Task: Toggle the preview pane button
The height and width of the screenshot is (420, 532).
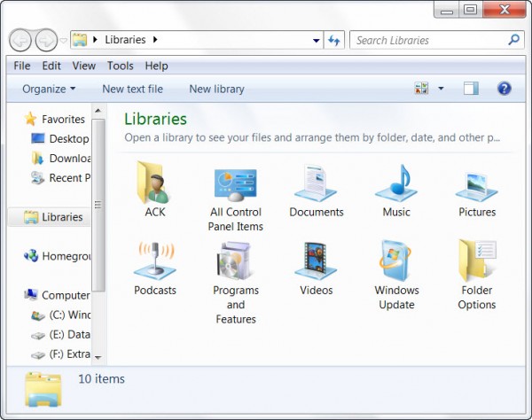Action: 471,89
